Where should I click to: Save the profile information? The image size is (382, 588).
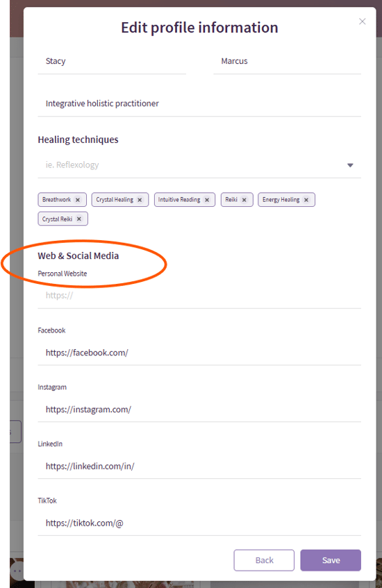click(331, 560)
